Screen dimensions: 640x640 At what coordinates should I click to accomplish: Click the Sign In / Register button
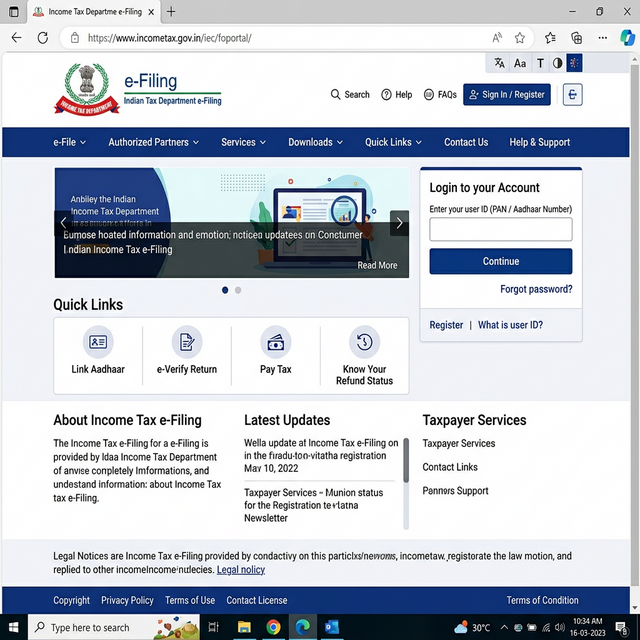tap(507, 95)
